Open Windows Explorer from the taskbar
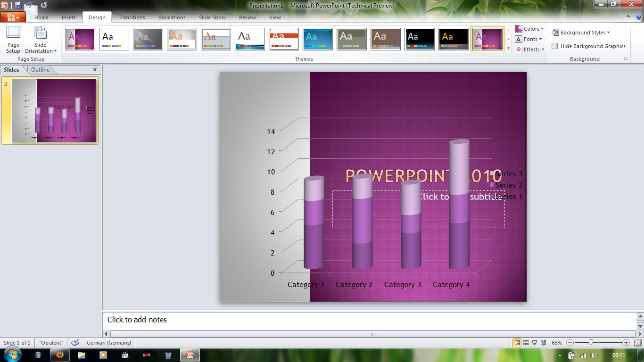 click(81, 355)
